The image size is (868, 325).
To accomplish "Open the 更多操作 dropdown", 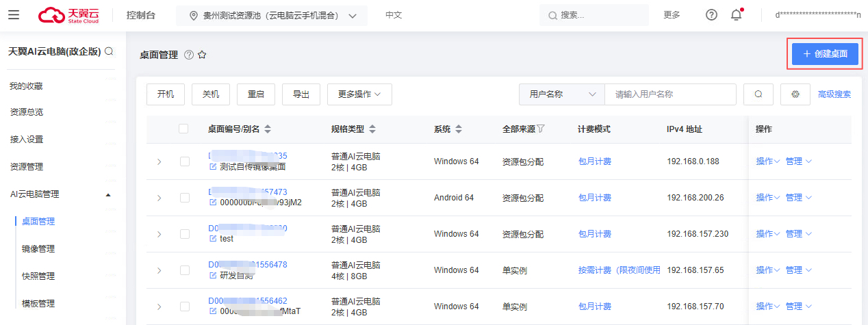I will [x=359, y=94].
